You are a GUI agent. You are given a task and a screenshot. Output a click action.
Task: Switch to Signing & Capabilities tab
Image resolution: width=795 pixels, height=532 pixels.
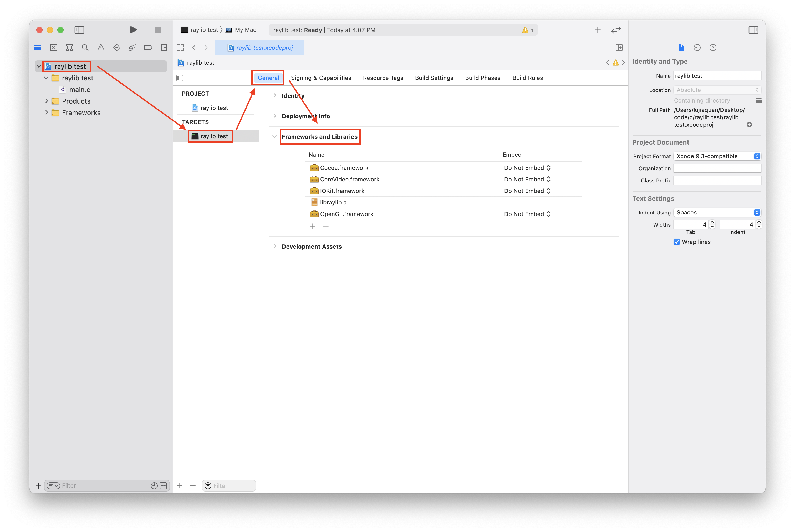(x=321, y=78)
